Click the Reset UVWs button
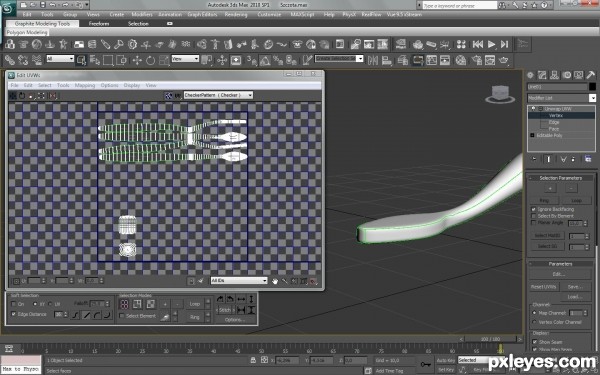This screenshot has height=375, width=600. coord(544,287)
